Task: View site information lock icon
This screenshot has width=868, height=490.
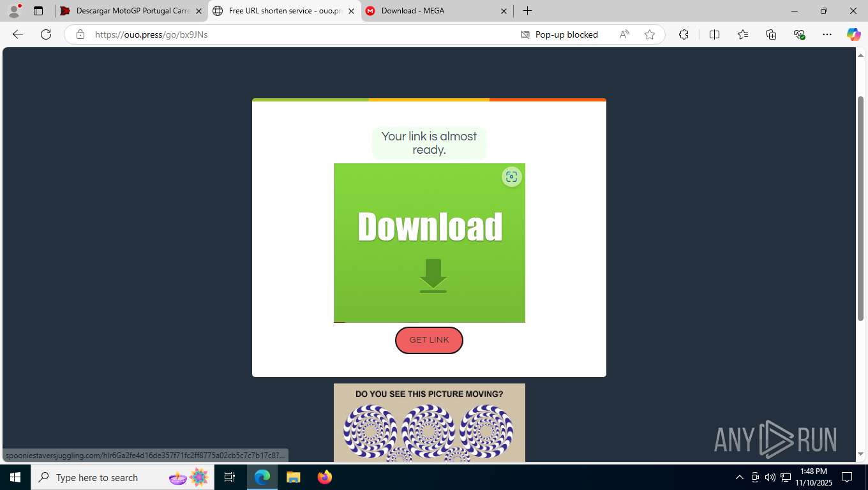Action: pyautogui.click(x=80, y=34)
